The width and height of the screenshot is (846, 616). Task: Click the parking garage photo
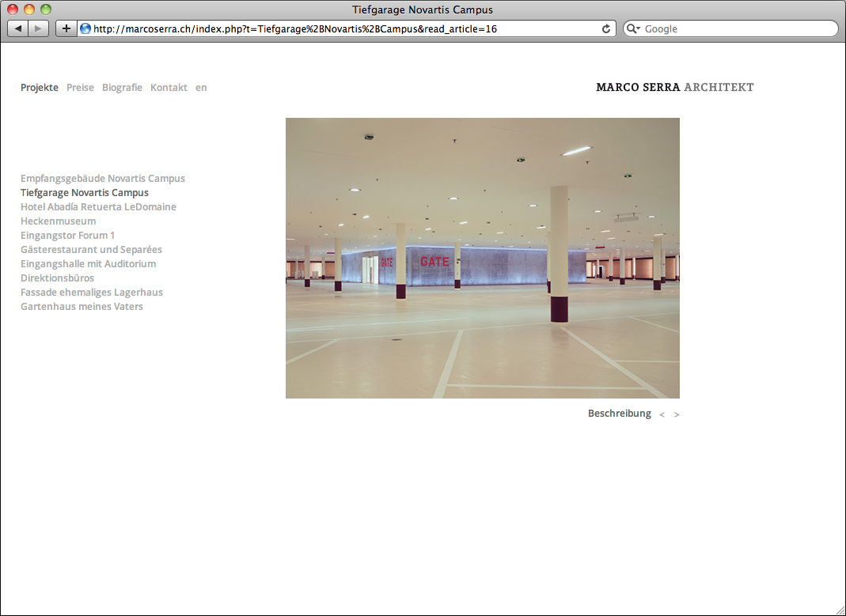point(482,258)
